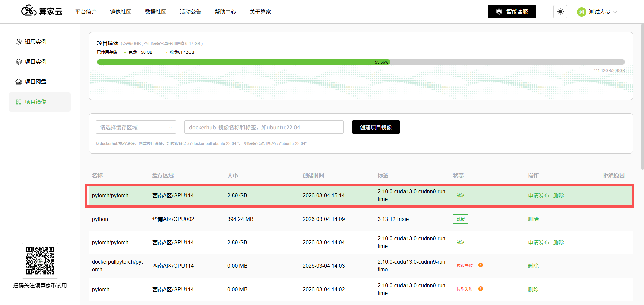Click the 55.56% storage usage bar
644x305 pixels.
[x=361, y=62]
